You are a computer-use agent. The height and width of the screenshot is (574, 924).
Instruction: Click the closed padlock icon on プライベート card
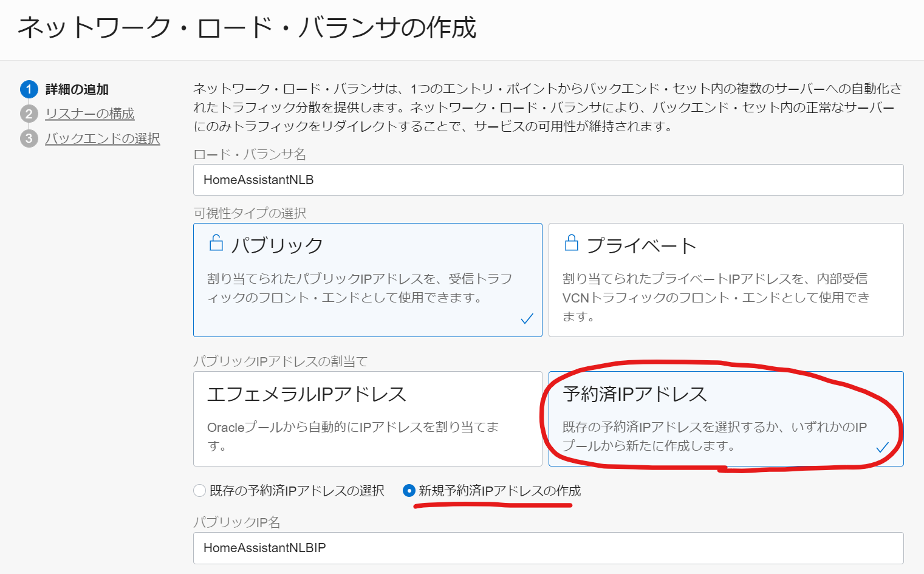coord(571,243)
